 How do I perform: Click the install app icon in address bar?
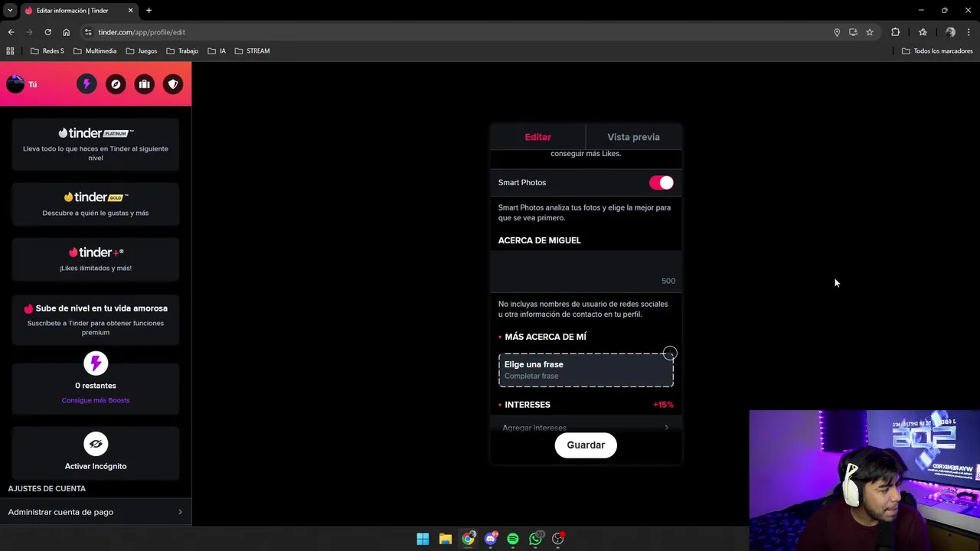(x=853, y=32)
